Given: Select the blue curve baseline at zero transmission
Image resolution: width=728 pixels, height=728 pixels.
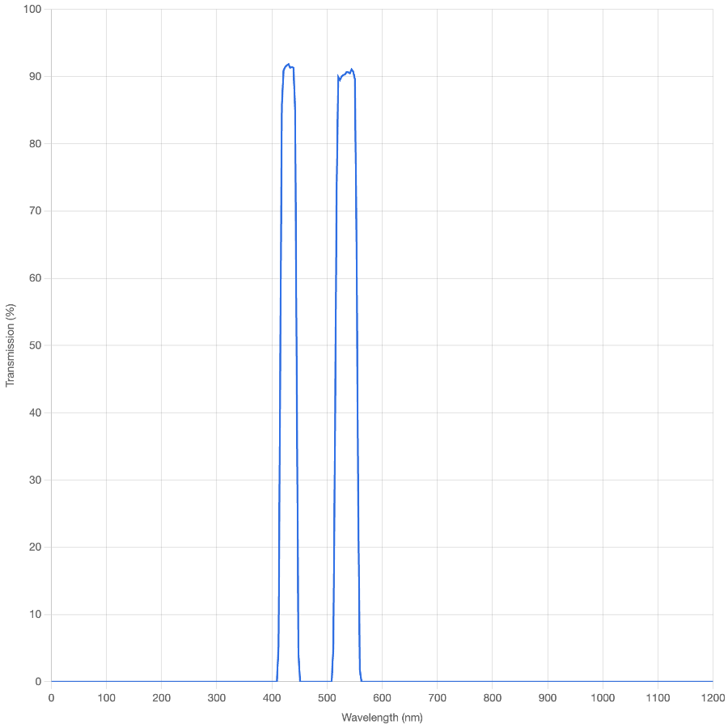Looking at the screenshot, I should 162,682.
